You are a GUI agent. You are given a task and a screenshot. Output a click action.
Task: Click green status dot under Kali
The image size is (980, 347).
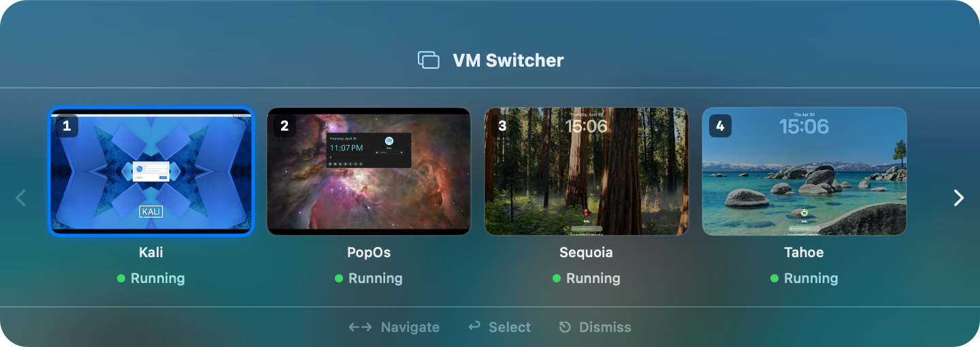(x=121, y=278)
